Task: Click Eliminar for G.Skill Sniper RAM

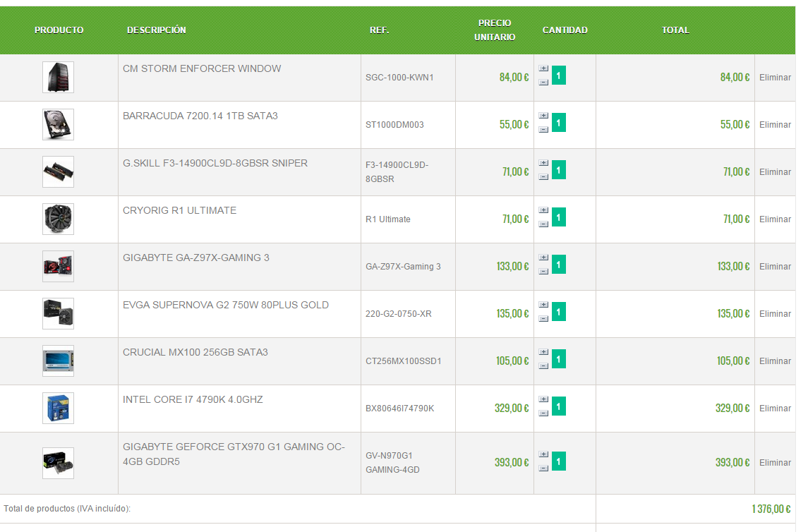Action: click(x=775, y=172)
